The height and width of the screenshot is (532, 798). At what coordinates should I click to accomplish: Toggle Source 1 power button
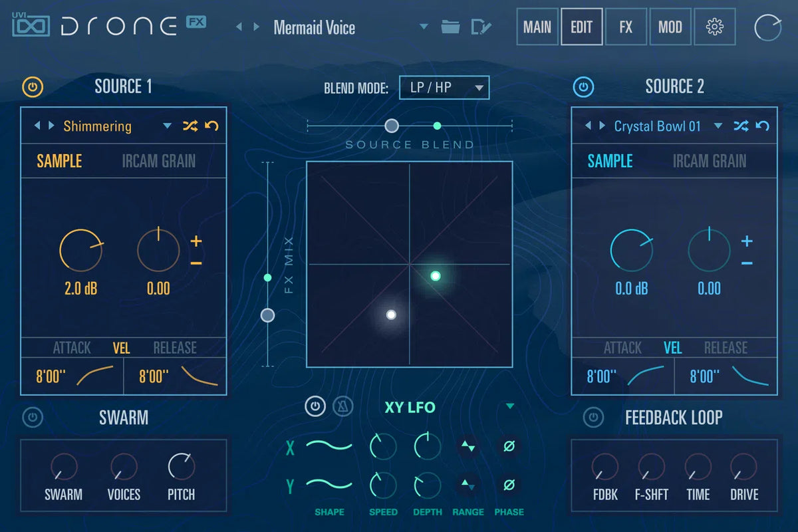point(33,87)
